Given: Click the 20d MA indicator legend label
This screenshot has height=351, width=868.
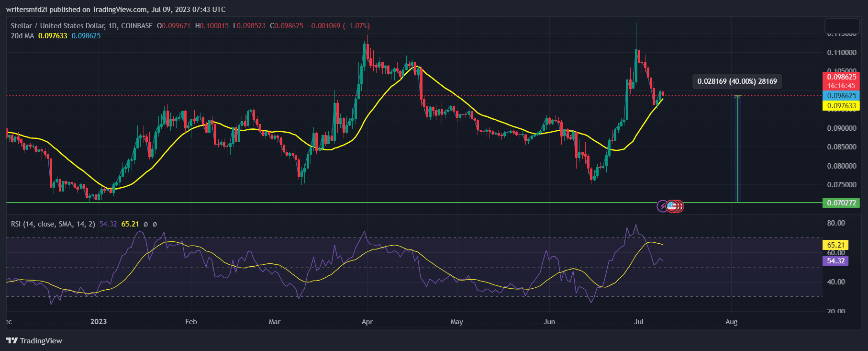Looking at the screenshot, I should [x=22, y=36].
